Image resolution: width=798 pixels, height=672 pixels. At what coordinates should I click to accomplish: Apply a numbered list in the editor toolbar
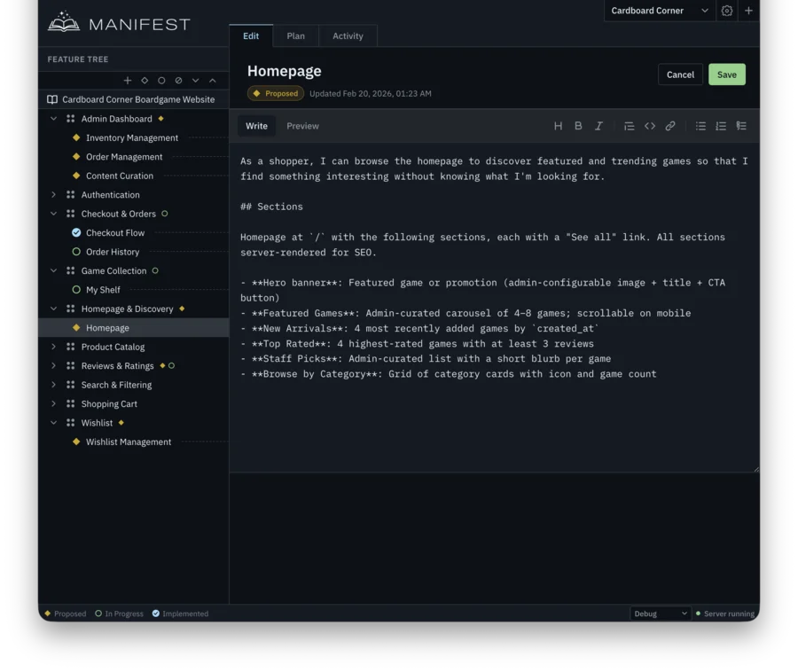tap(720, 126)
